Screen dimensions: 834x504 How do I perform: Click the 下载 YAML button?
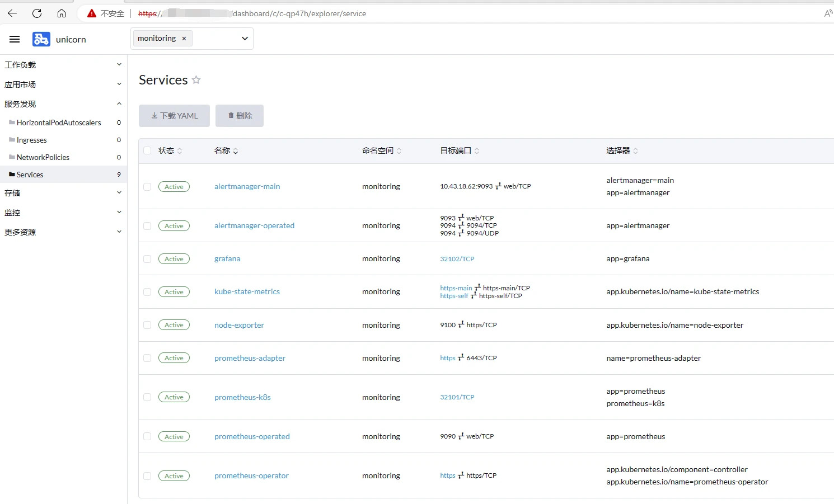tap(174, 116)
